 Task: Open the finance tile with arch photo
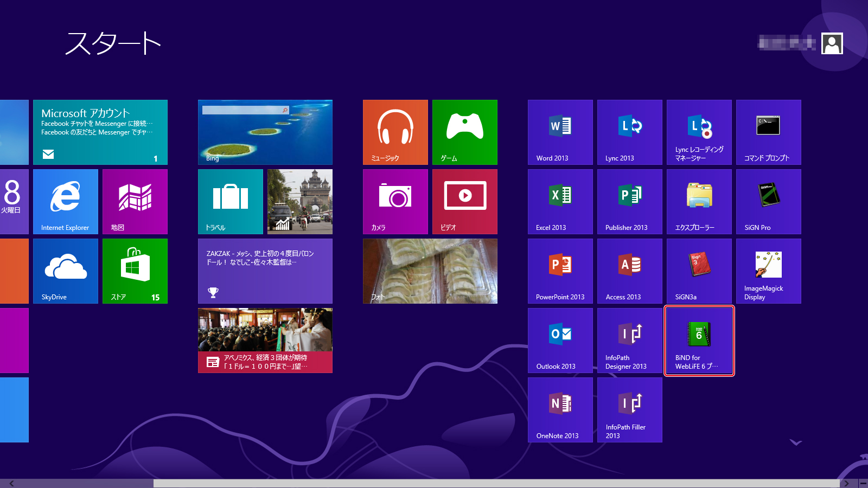300,202
